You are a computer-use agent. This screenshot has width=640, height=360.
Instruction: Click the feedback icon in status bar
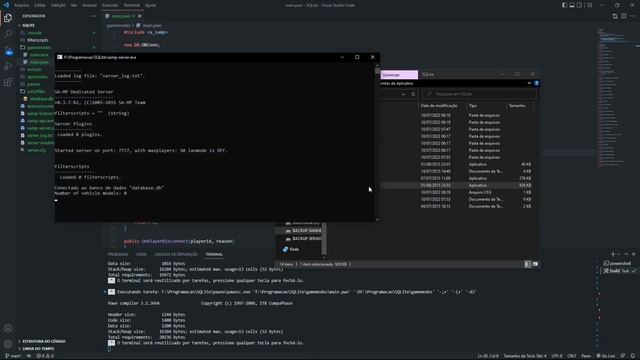coord(623,356)
